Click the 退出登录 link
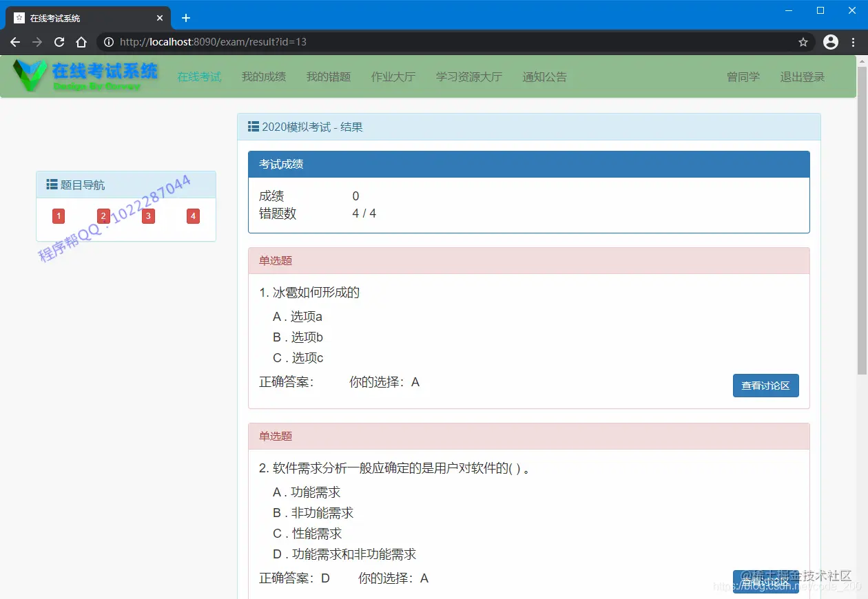 [802, 77]
